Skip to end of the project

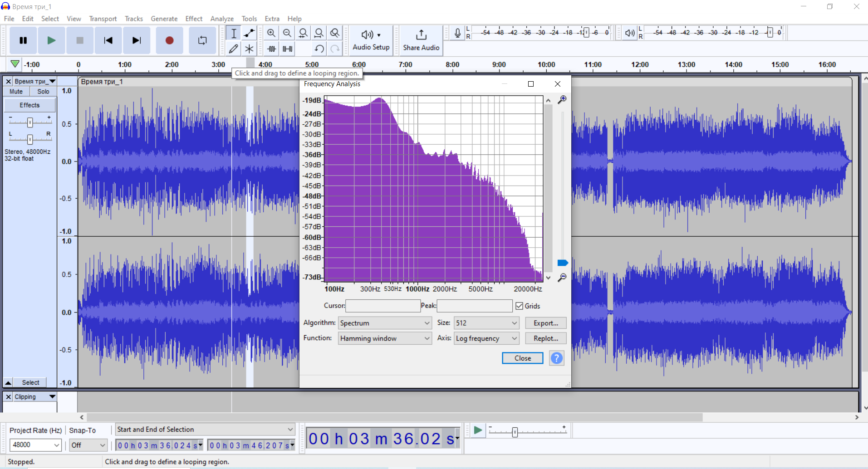click(x=137, y=40)
